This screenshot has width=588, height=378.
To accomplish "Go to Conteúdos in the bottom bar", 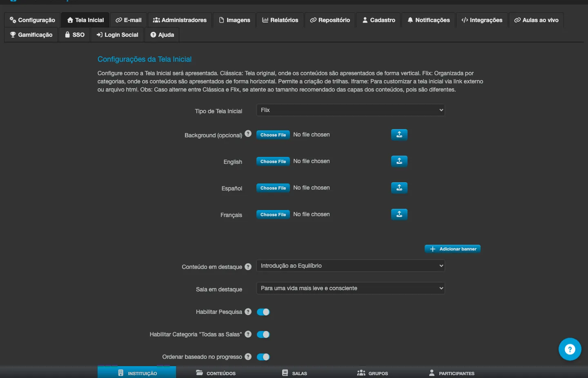I will coord(216,373).
